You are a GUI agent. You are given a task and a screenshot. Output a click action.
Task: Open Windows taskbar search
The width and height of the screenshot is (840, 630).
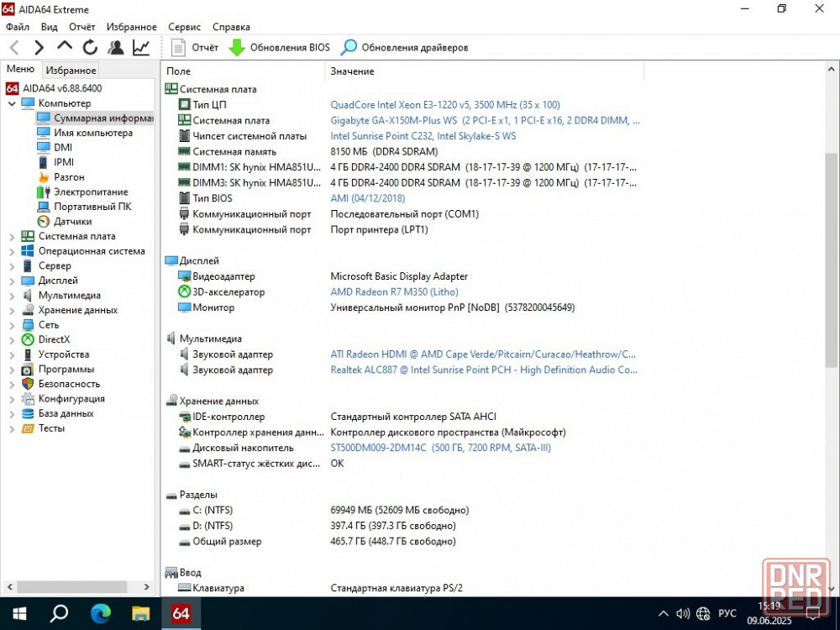59,613
